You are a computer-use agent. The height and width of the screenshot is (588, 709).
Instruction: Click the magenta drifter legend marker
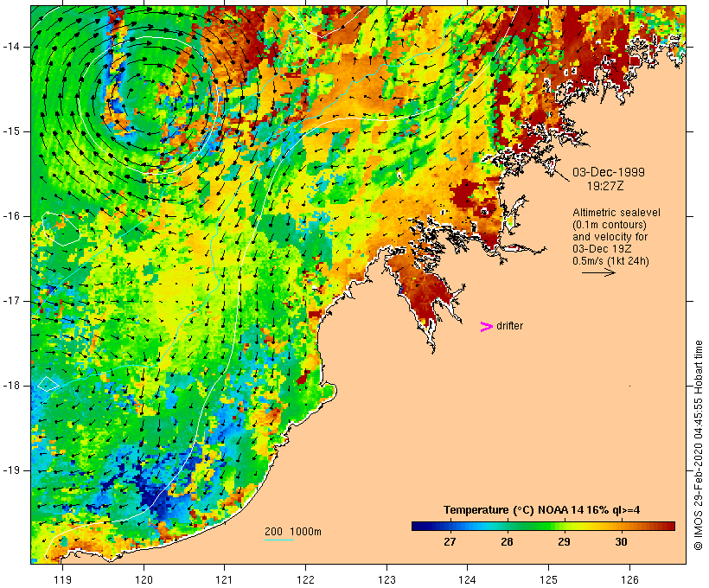tap(486, 327)
